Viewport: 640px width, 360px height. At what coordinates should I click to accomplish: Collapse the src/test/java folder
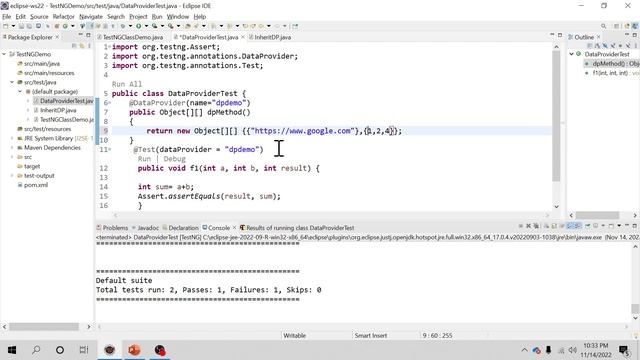pos(12,82)
